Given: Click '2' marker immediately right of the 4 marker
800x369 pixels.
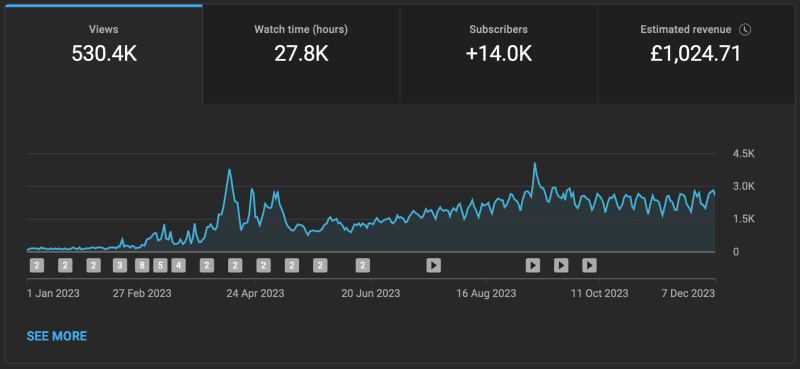Looking at the screenshot, I should click(207, 265).
